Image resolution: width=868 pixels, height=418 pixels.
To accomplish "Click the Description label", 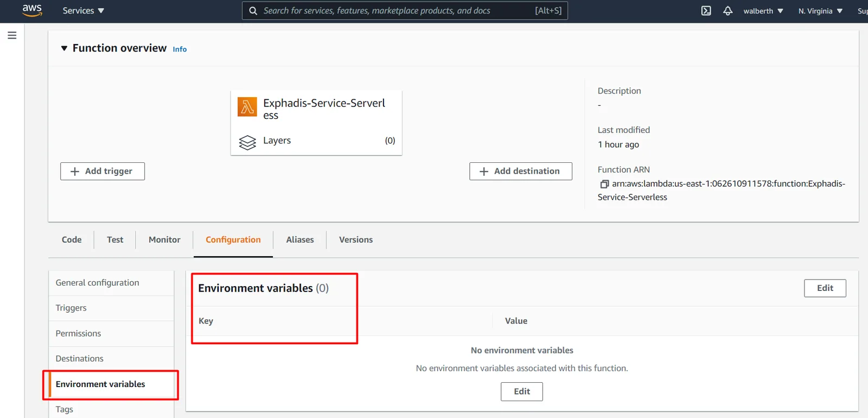I will tap(619, 91).
